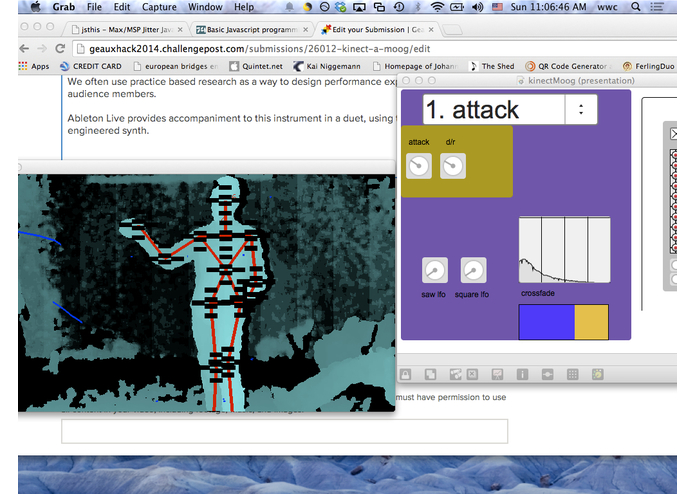Image resolution: width=695 pixels, height=494 pixels.
Task: Open the european bridges bookmark
Action: click(x=176, y=66)
